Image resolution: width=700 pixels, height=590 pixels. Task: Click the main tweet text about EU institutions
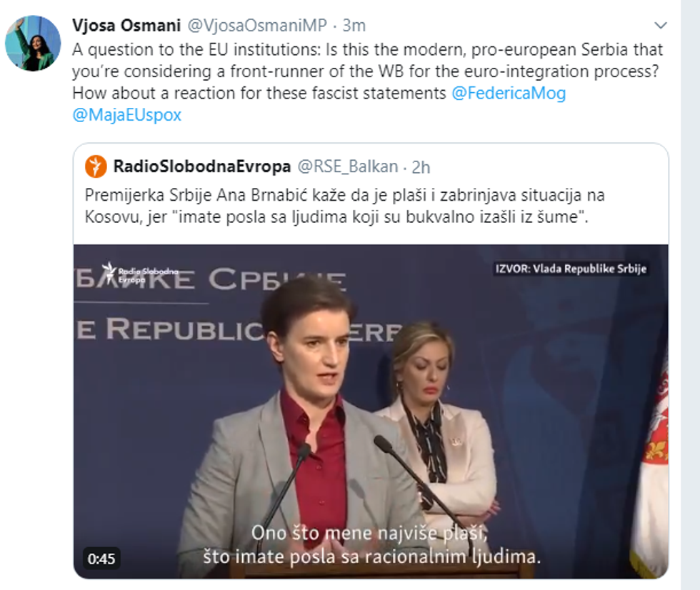tap(367, 71)
